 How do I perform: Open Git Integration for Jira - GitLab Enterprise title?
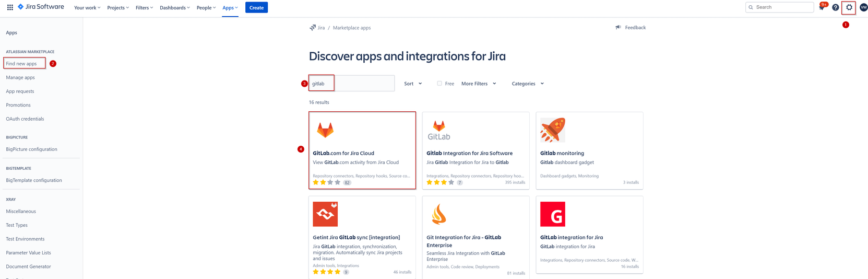tap(463, 241)
